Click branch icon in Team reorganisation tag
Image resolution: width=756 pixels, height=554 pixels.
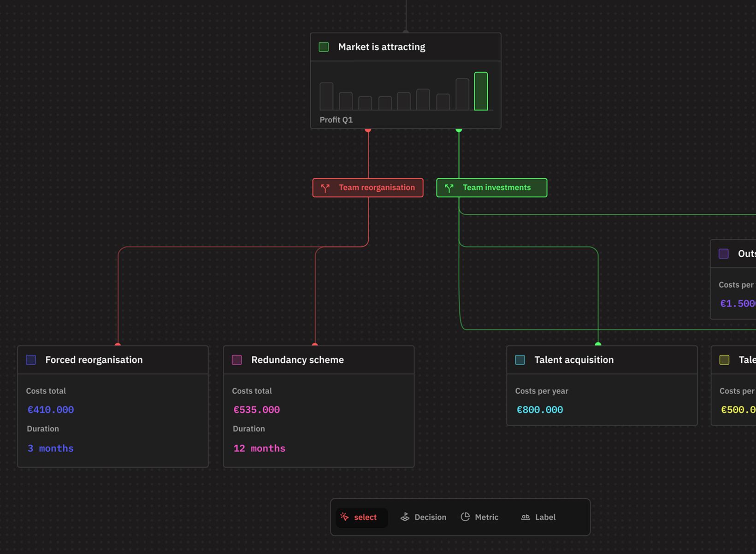pyautogui.click(x=325, y=188)
